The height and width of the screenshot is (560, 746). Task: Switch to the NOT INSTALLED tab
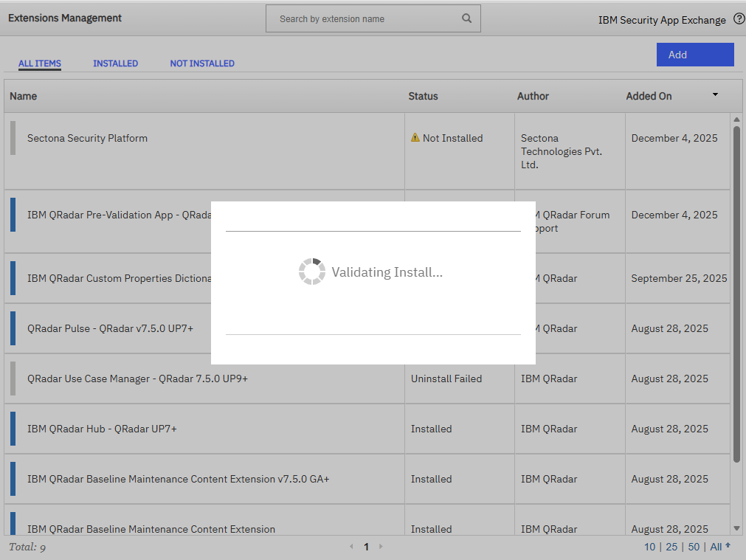[202, 63]
